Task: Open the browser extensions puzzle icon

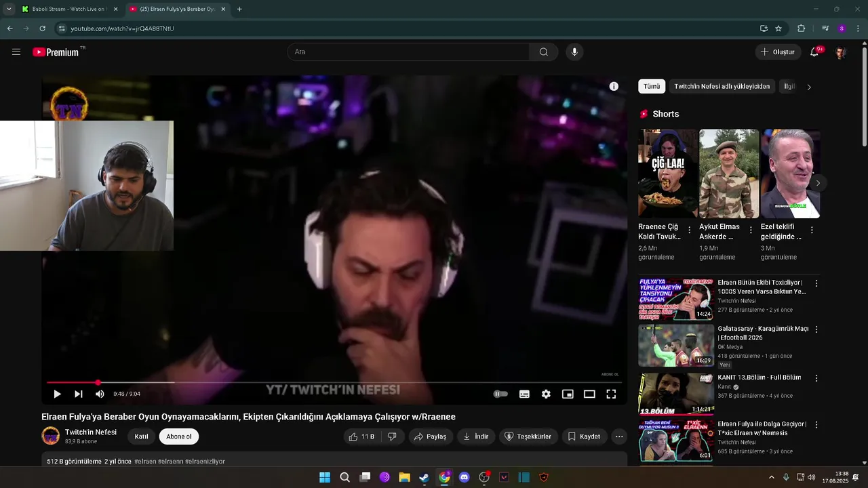Action: click(x=802, y=28)
